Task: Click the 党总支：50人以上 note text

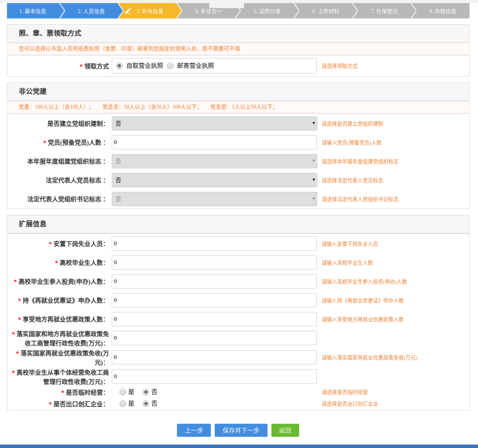Action: (x=150, y=107)
